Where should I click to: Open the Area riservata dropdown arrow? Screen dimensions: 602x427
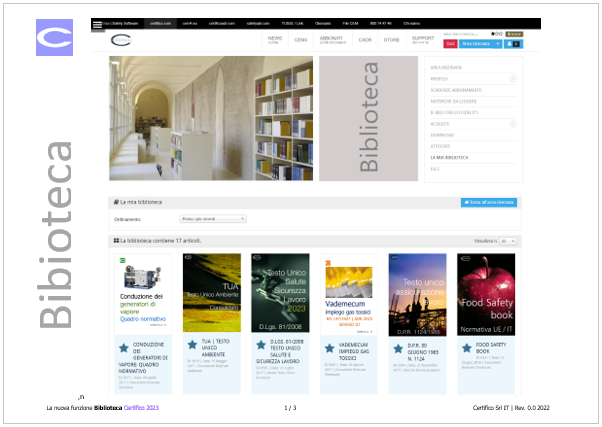coord(498,44)
